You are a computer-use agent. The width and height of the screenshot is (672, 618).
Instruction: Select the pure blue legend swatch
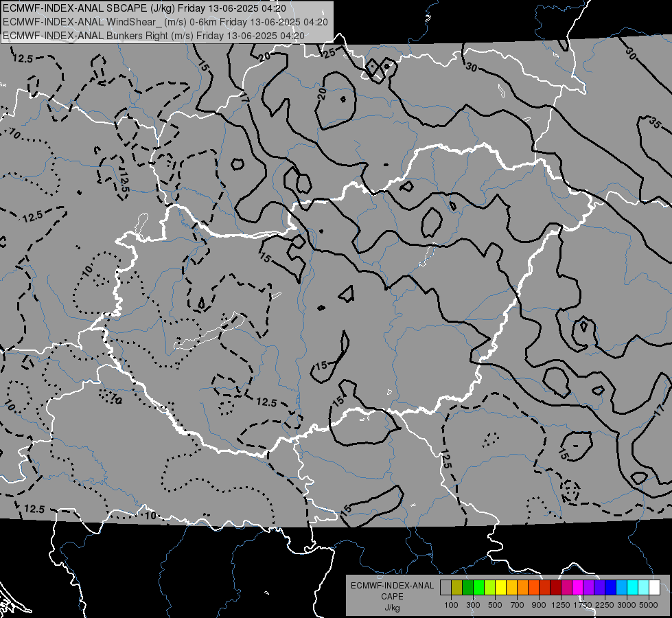611,587
